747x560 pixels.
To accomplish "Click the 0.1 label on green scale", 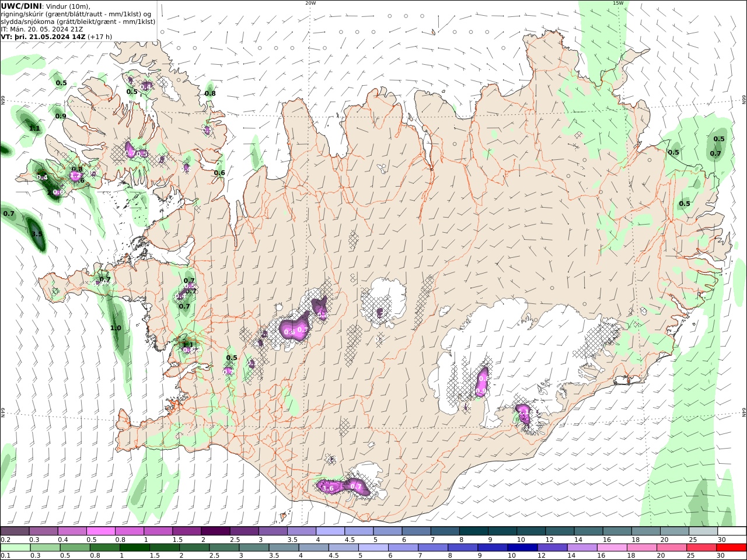I will [x=5, y=556].
